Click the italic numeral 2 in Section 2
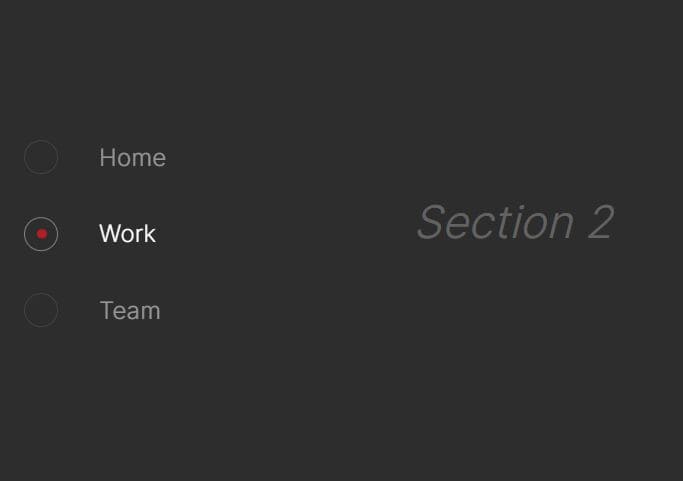Viewport: 683px width, 481px height. click(x=601, y=222)
